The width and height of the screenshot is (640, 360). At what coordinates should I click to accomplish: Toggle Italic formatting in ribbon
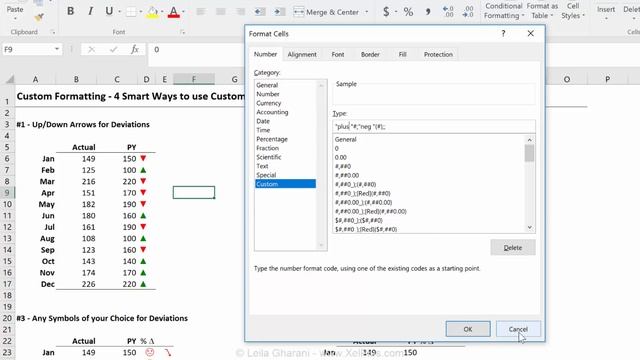(x=90, y=11)
